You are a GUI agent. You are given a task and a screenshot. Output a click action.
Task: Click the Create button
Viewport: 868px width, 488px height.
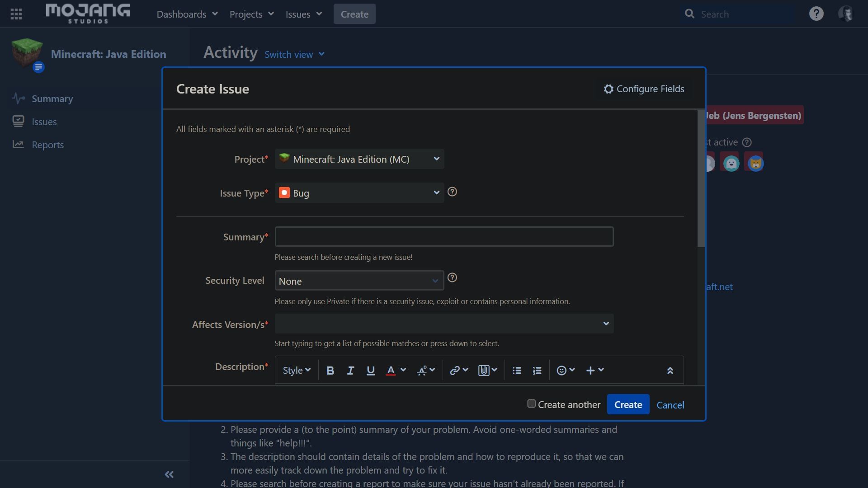(628, 404)
